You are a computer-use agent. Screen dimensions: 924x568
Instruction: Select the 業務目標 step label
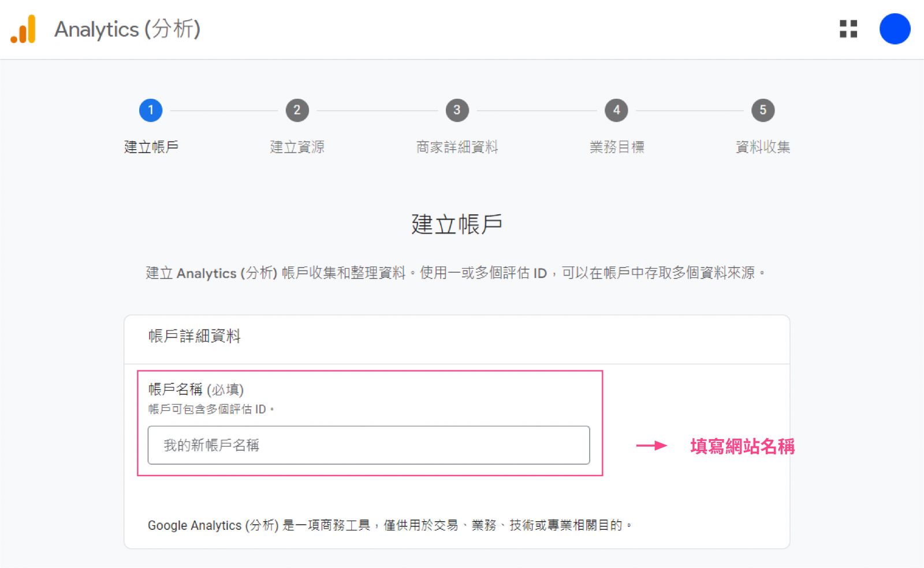(616, 147)
